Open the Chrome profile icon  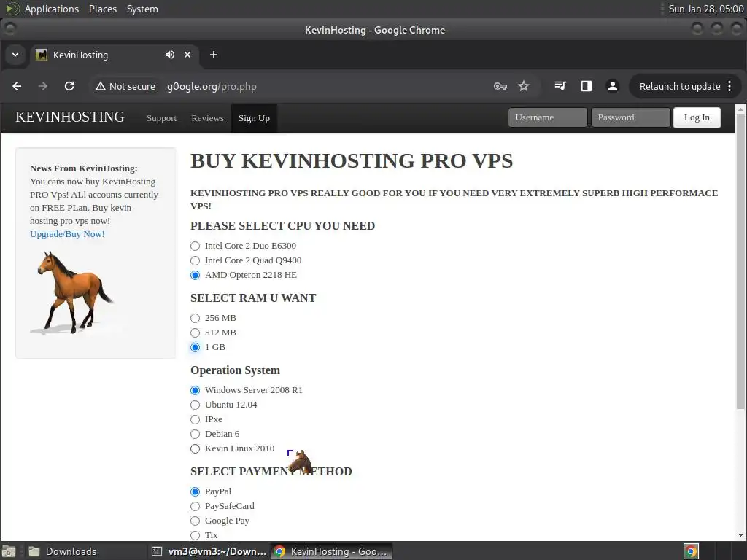(613, 86)
